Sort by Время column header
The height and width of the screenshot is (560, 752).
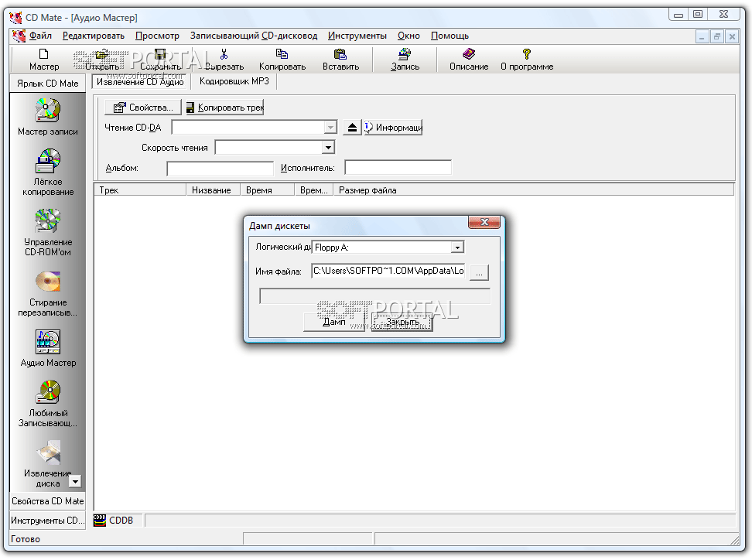coord(268,190)
